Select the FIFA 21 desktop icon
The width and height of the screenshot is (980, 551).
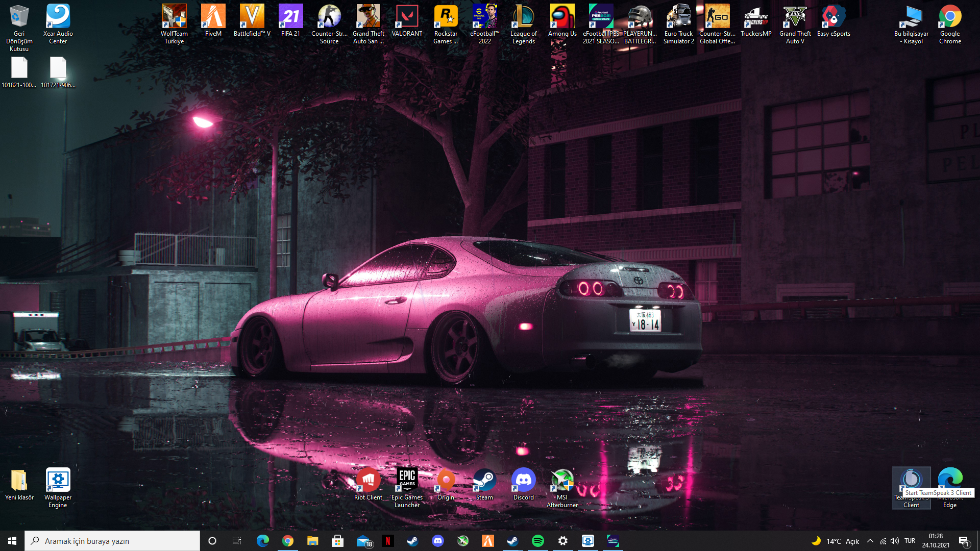click(x=290, y=20)
